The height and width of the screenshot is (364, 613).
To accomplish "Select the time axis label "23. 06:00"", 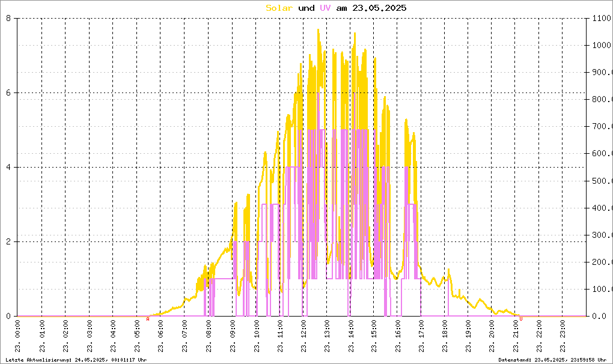I will 160,336.
